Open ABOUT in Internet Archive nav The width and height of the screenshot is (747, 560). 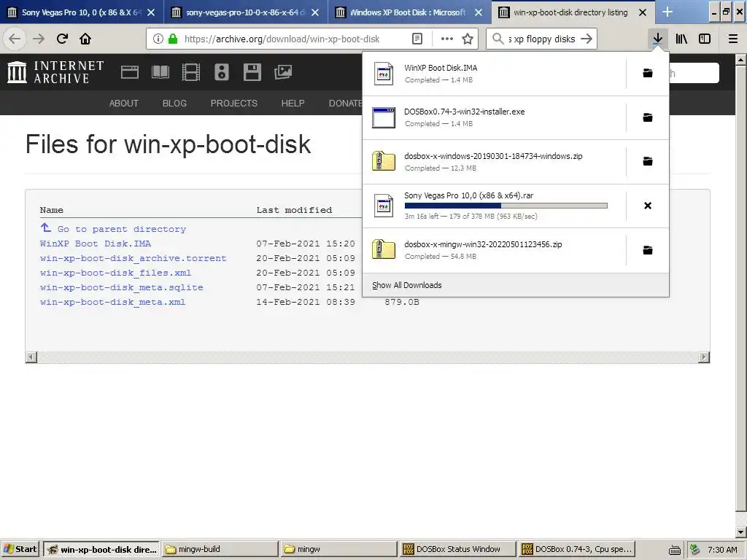tap(124, 104)
